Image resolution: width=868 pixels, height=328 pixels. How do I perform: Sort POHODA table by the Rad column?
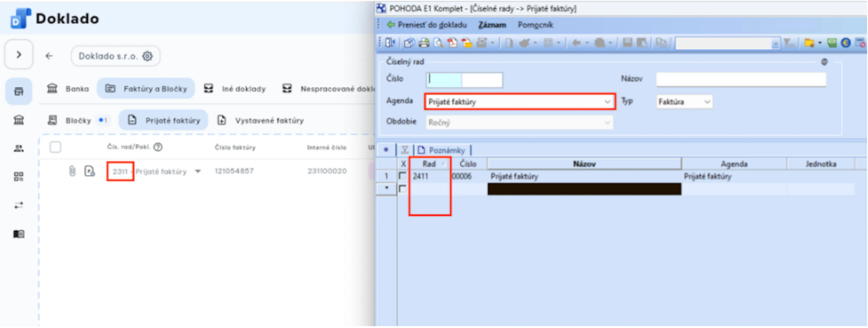(x=429, y=164)
